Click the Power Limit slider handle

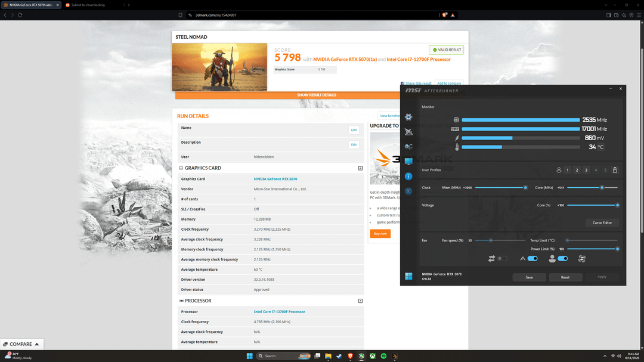click(x=617, y=249)
